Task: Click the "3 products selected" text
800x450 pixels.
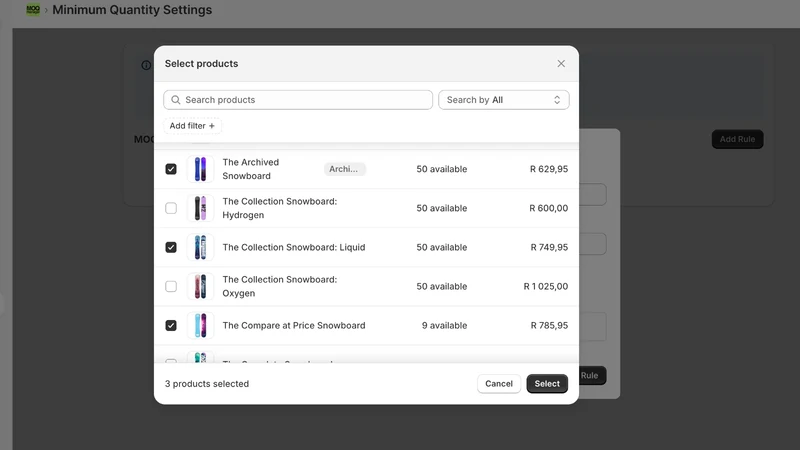Action: (x=207, y=384)
